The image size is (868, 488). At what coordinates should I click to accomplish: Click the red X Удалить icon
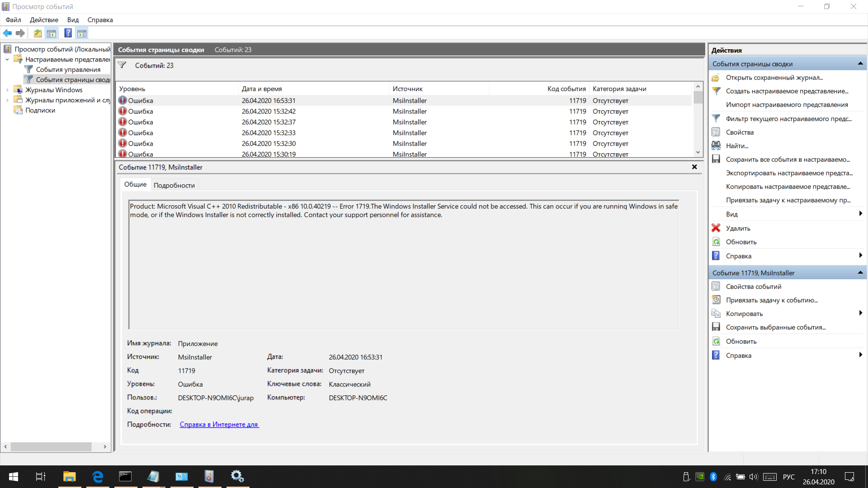716,228
